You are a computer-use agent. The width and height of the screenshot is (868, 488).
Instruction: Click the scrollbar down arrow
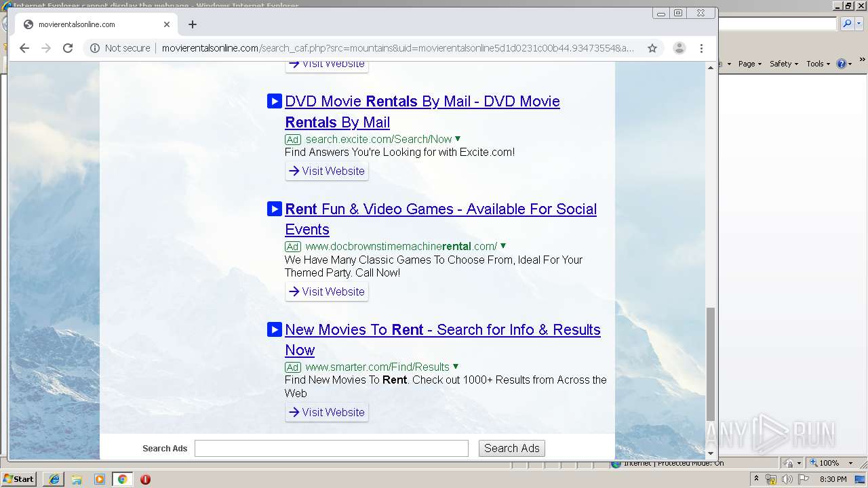pos(711,453)
